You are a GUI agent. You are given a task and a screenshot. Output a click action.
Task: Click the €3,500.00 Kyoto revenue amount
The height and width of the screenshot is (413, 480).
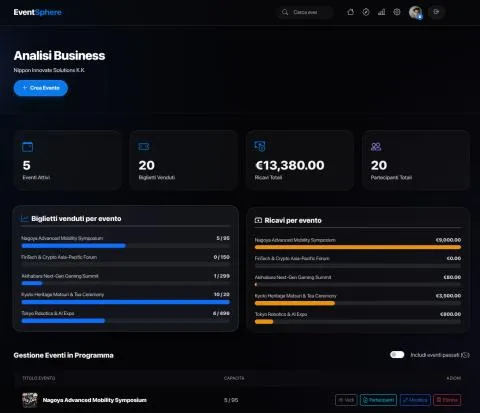point(448,296)
